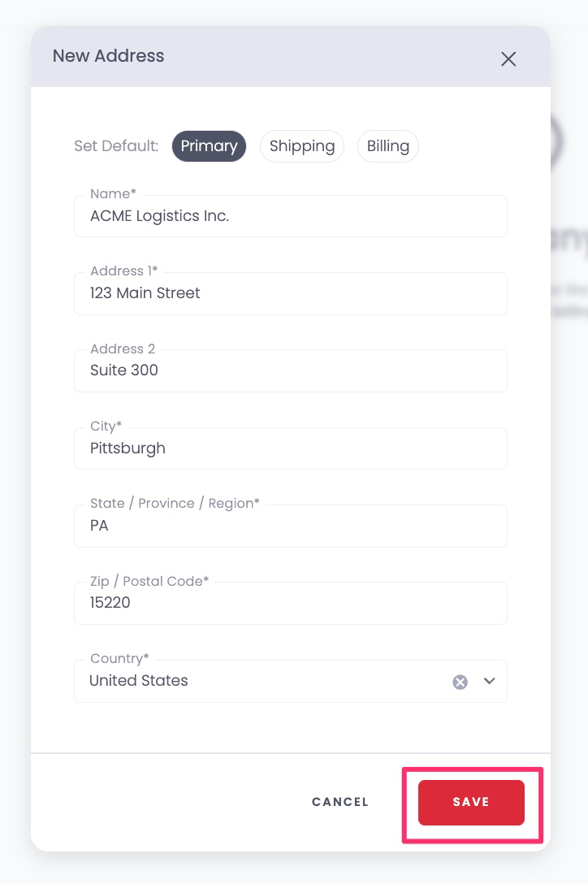Toggle the Primary default address chip
This screenshot has height=884, width=588.
click(210, 146)
